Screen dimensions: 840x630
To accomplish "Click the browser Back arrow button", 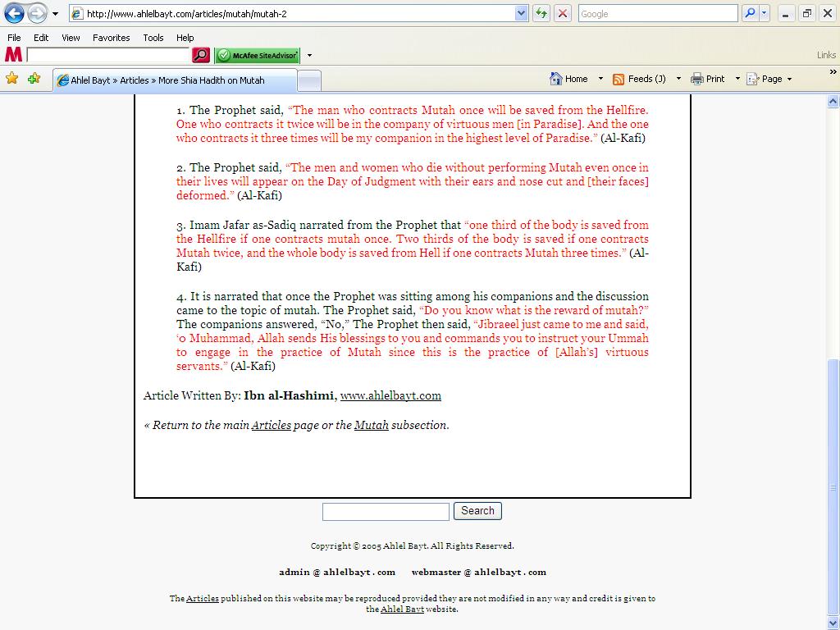I will pyautogui.click(x=15, y=13).
